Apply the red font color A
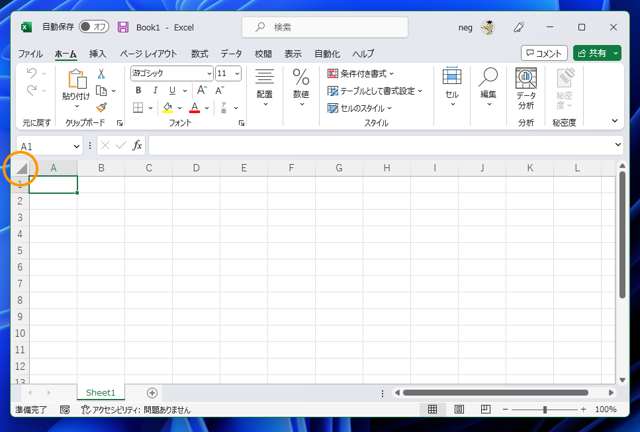Image resolution: width=640 pixels, height=432 pixels. click(x=195, y=108)
